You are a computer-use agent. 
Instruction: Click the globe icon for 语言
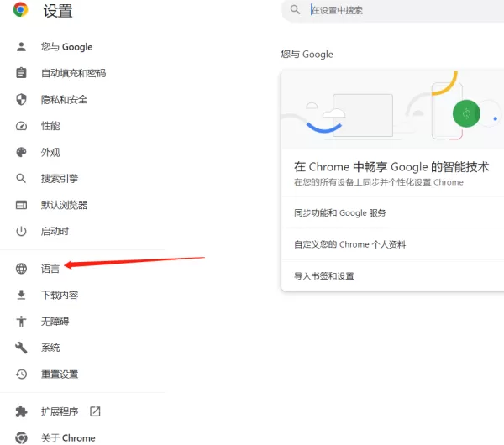click(21, 269)
